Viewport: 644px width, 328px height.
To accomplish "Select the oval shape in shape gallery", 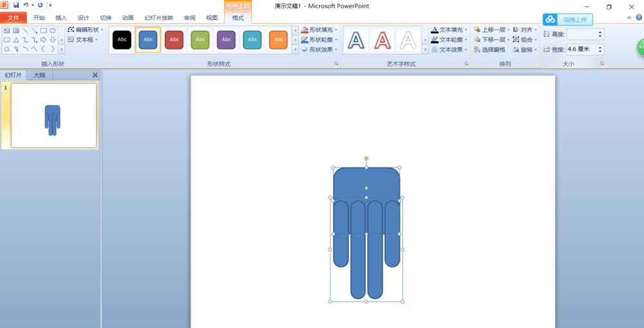I will pyautogui.click(x=53, y=30).
